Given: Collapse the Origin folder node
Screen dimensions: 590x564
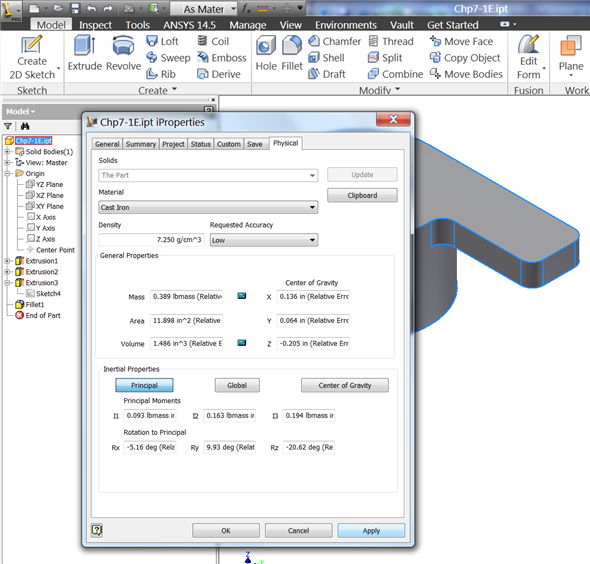Looking at the screenshot, I should pyautogui.click(x=7, y=173).
